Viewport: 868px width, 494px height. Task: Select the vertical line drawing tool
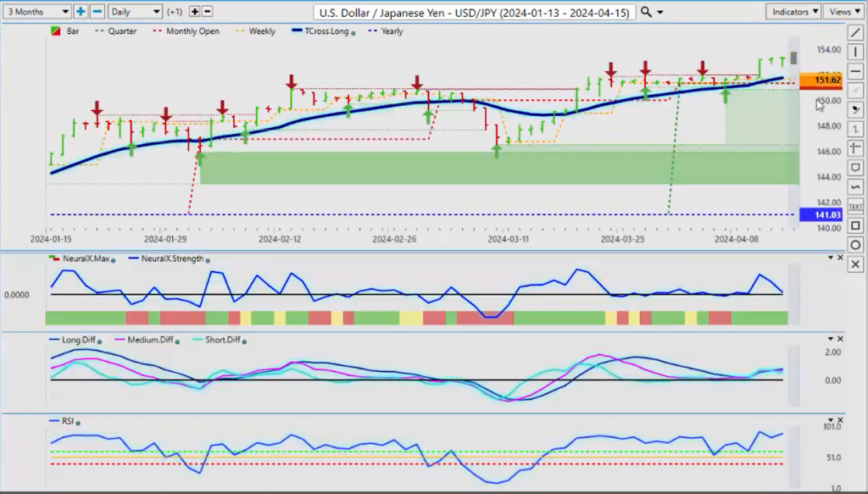coord(855,53)
